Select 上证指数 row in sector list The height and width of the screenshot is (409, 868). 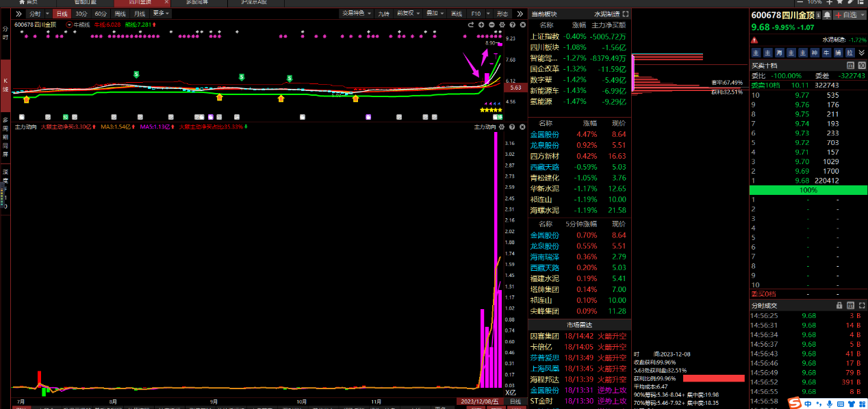578,36
